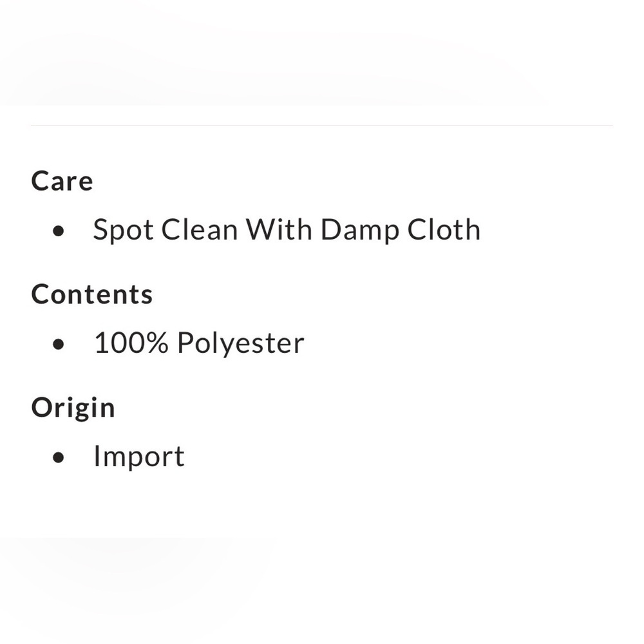Screen dimensions: 644x644
Task: Select the Origin section heading
Action: (73, 409)
